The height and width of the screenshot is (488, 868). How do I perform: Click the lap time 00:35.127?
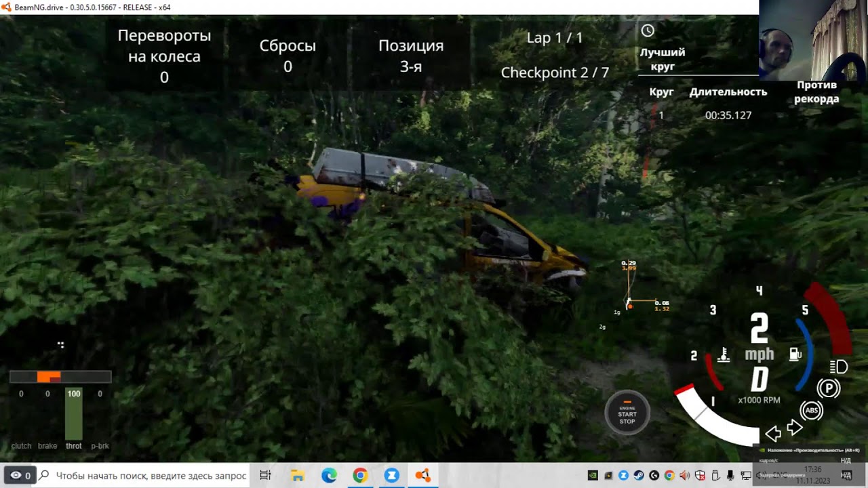point(728,115)
